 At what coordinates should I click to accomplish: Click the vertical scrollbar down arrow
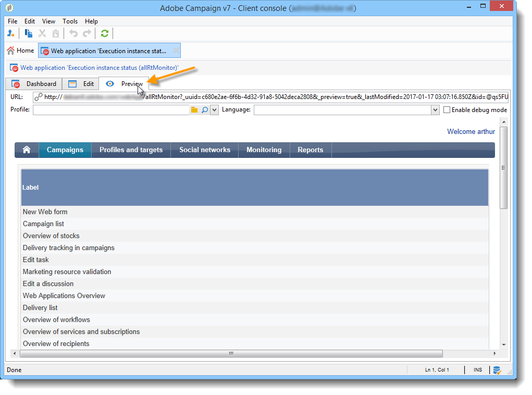point(504,345)
